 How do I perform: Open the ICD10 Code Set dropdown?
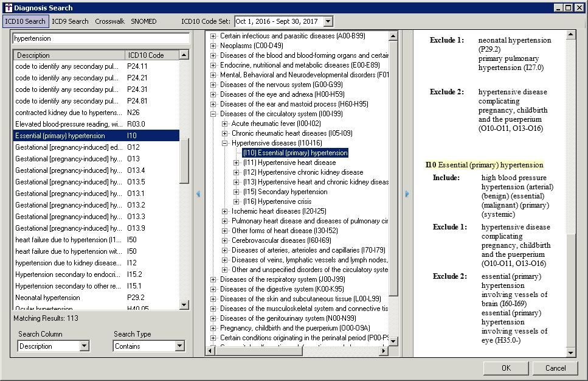[328, 21]
